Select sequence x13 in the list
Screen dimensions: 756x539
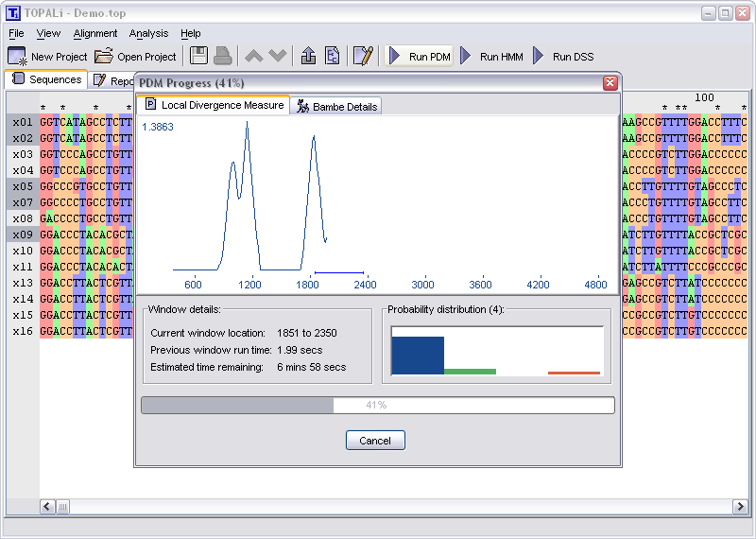[x=23, y=283]
